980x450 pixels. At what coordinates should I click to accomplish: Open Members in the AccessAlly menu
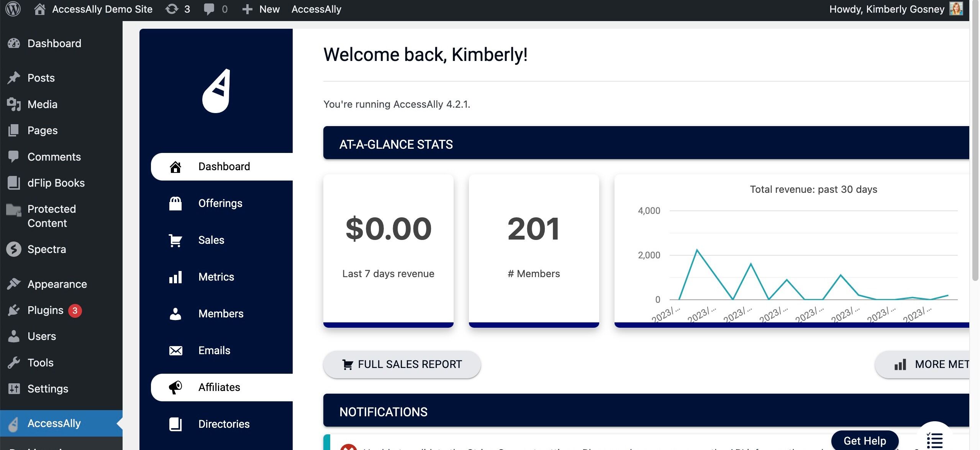click(221, 314)
